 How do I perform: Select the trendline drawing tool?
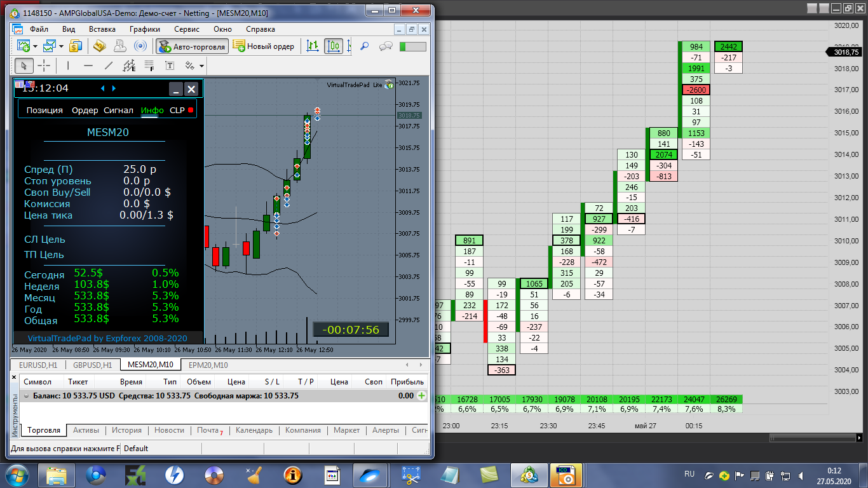[x=109, y=65]
